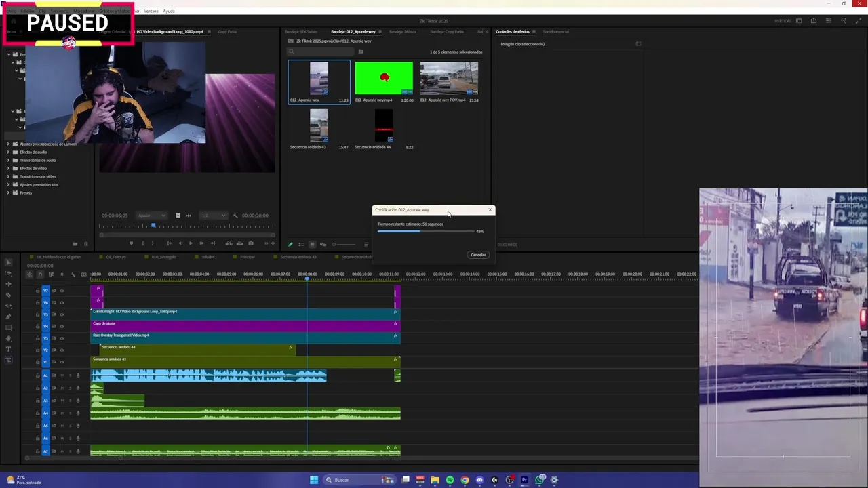This screenshot has width=868, height=488.
Task: Click the Source monitor scrub bar playhead
Action: 153,225
